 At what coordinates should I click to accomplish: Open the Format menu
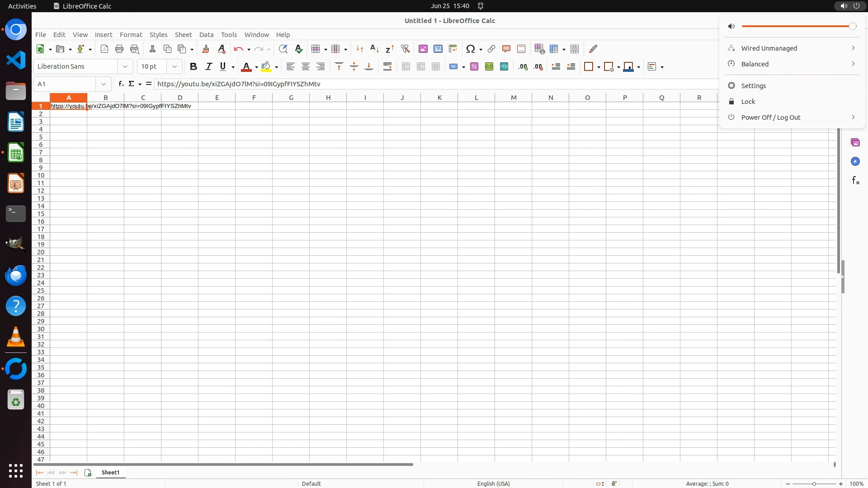(x=131, y=35)
